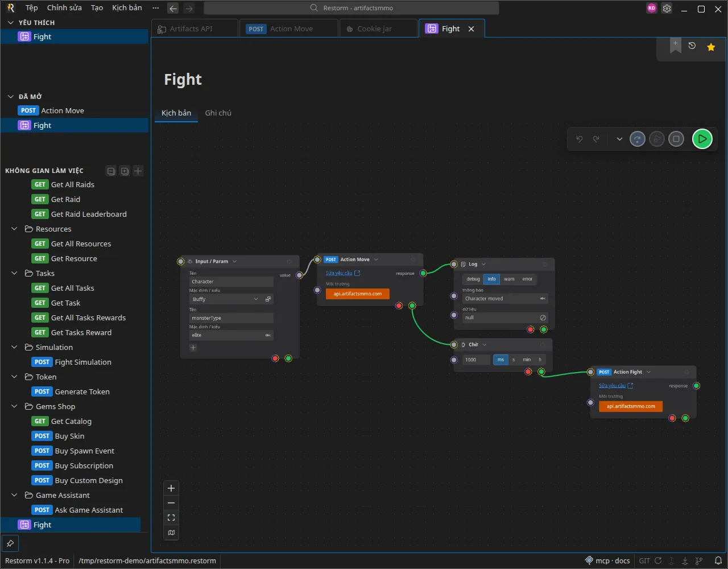Viewport: 728px width, 569px height.
Task: Click the null icon in Log node data field
Action: coord(543,318)
